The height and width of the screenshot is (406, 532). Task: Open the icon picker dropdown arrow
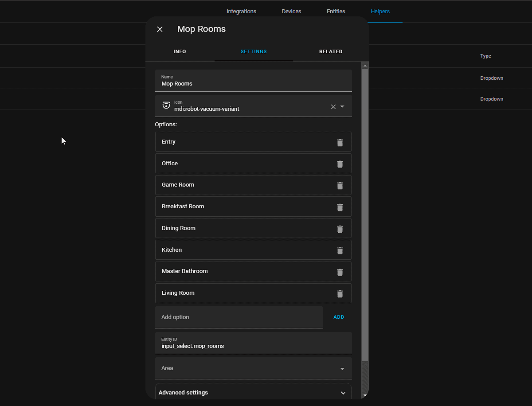coord(342,107)
